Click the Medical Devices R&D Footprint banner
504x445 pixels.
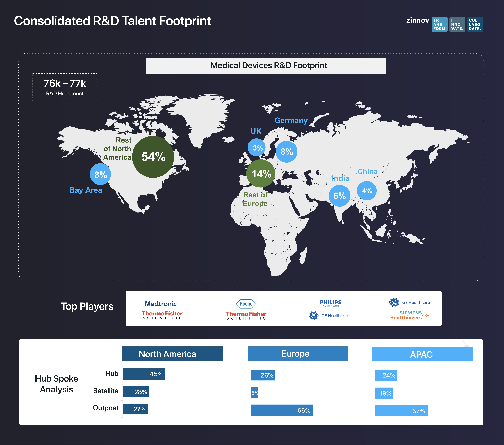266,66
